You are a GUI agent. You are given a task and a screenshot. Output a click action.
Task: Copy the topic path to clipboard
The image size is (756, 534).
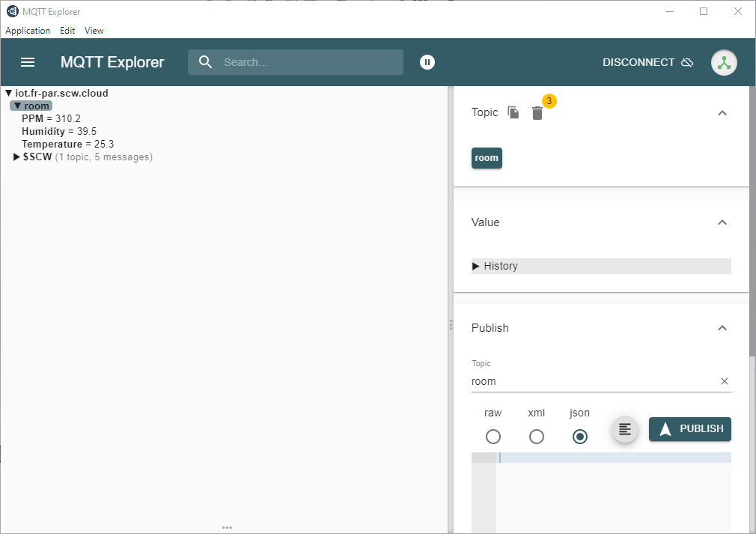click(x=513, y=112)
